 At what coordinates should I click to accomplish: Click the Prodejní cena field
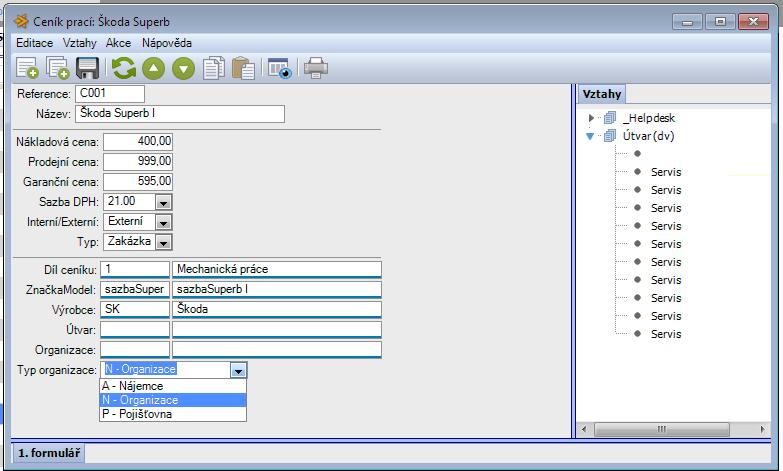[x=138, y=161]
